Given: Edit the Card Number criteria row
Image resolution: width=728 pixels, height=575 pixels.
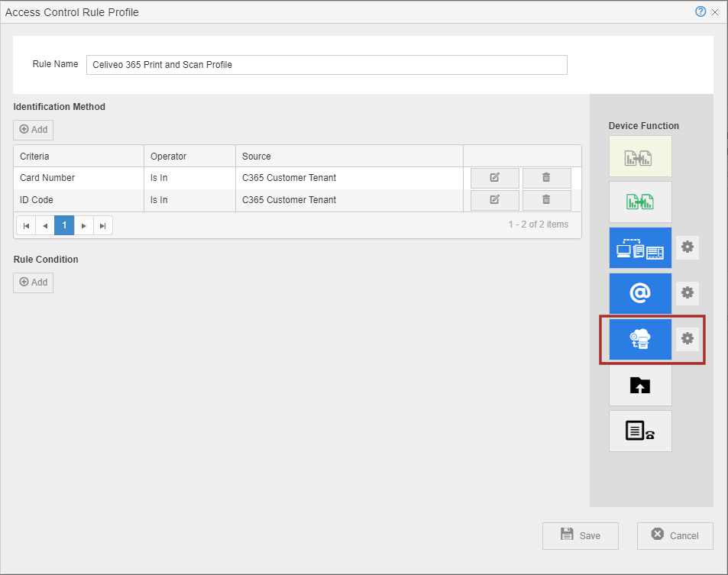Looking at the screenshot, I should click(494, 178).
